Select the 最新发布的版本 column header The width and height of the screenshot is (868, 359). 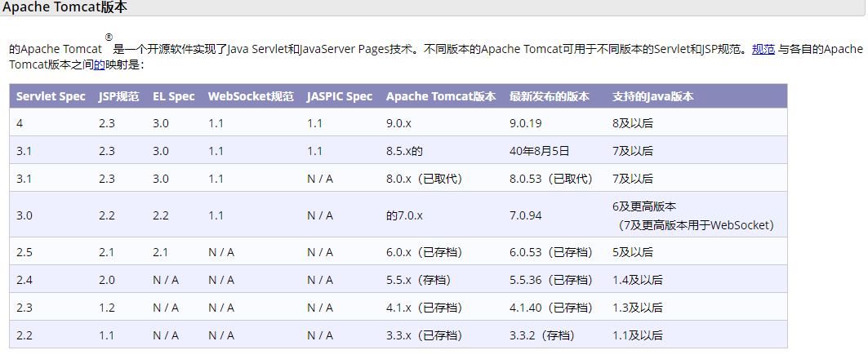(550, 96)
